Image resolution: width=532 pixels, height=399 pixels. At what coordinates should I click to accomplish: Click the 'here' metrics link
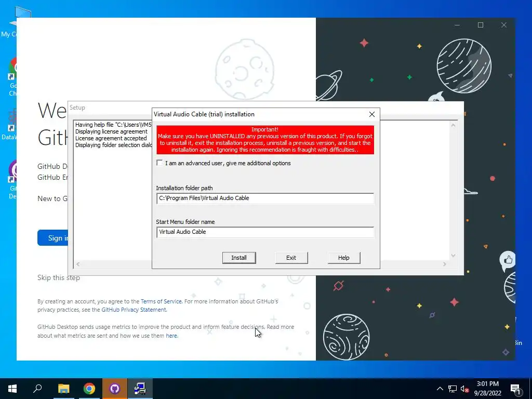(x=171, y=336)
